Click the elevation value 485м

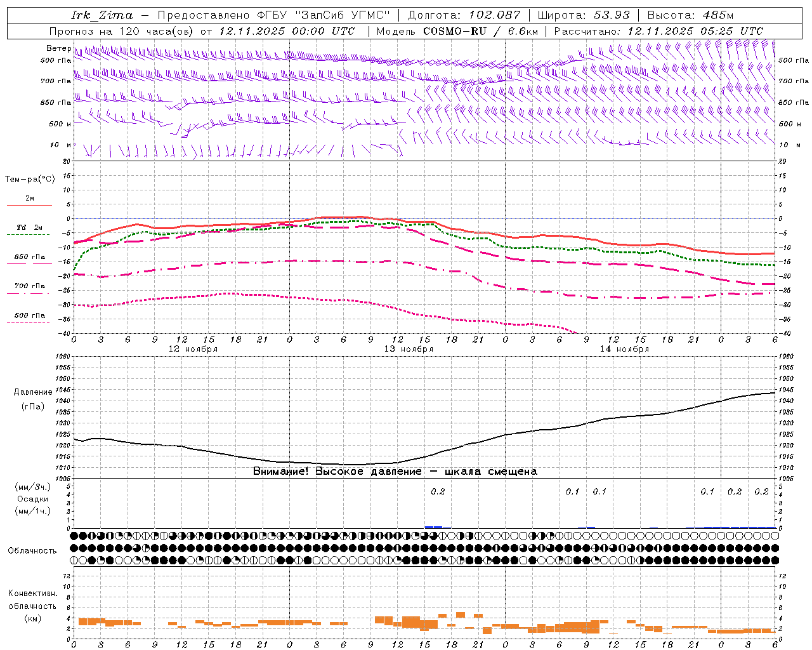[x=717, y=15]
